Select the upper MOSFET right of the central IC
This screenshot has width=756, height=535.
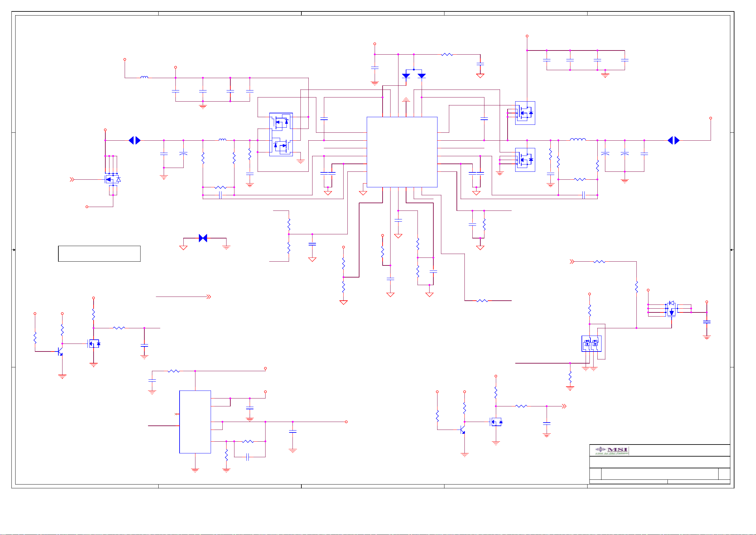click(525, 113)
